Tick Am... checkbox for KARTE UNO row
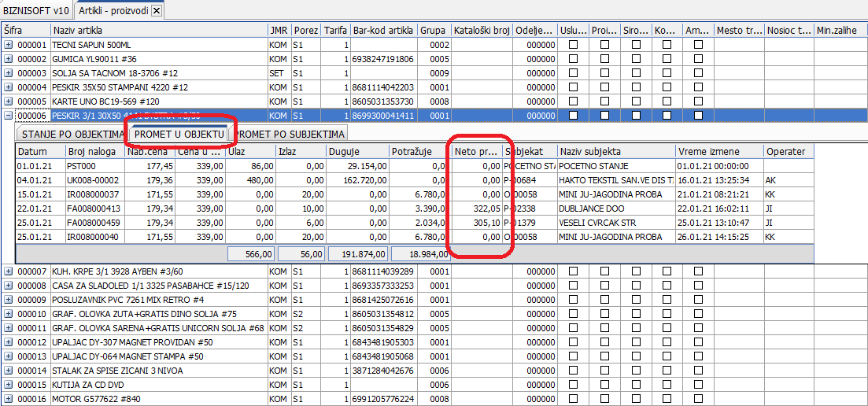The image size is (868, 406). click(x=699, y=101)
